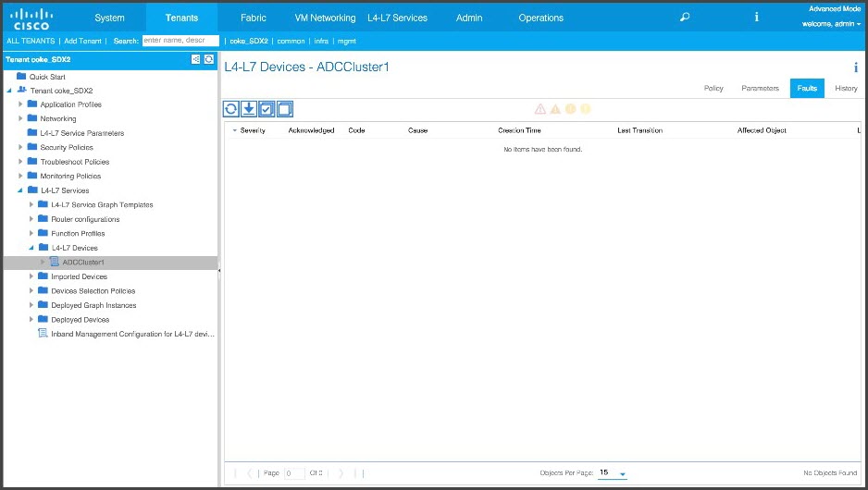This screenshot has width=868, height=490.
Task: Expand the Networking folder
Action: coord(20,118)
